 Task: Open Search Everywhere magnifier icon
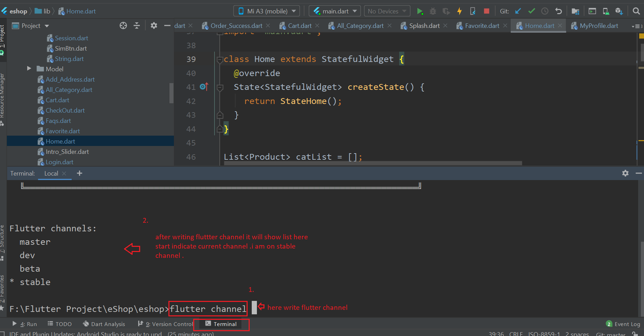coord(636,11)
